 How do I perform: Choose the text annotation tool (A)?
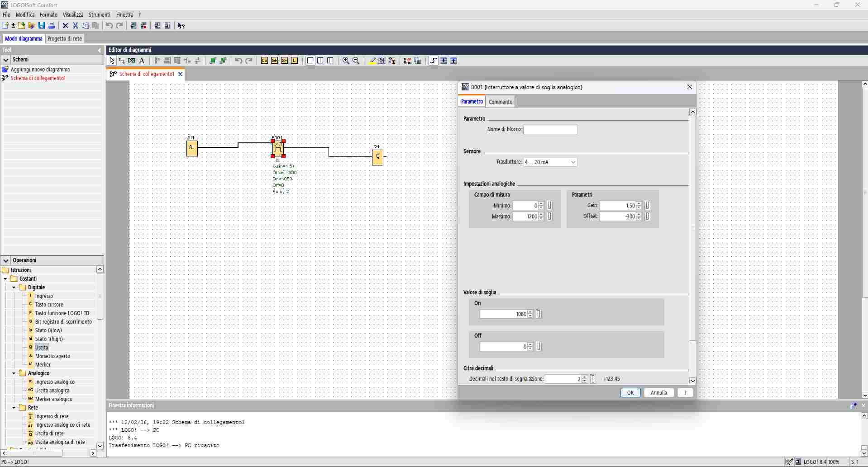click(x=142, y=61)
